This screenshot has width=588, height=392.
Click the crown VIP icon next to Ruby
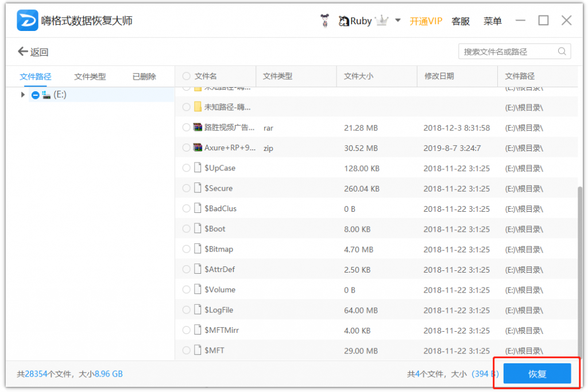382,20
